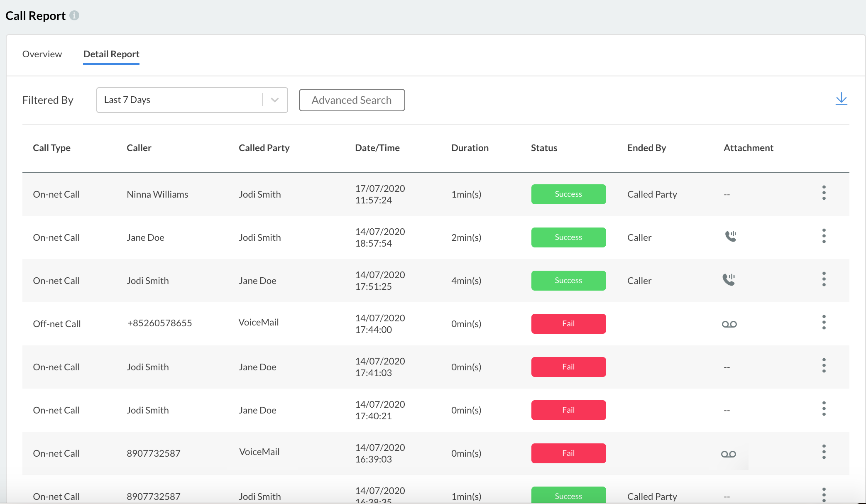Select the Detail Report tab
This screenshot has height=504, width=866.
111,54
